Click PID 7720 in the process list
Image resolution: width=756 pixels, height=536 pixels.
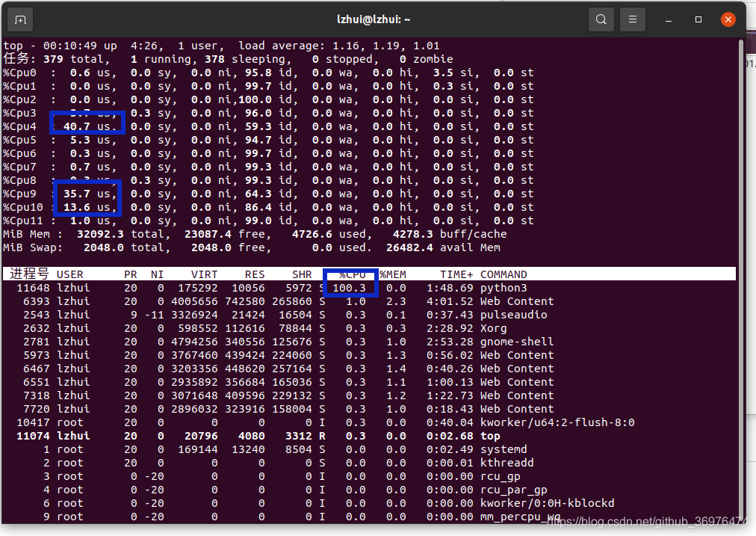coord(36,409)
